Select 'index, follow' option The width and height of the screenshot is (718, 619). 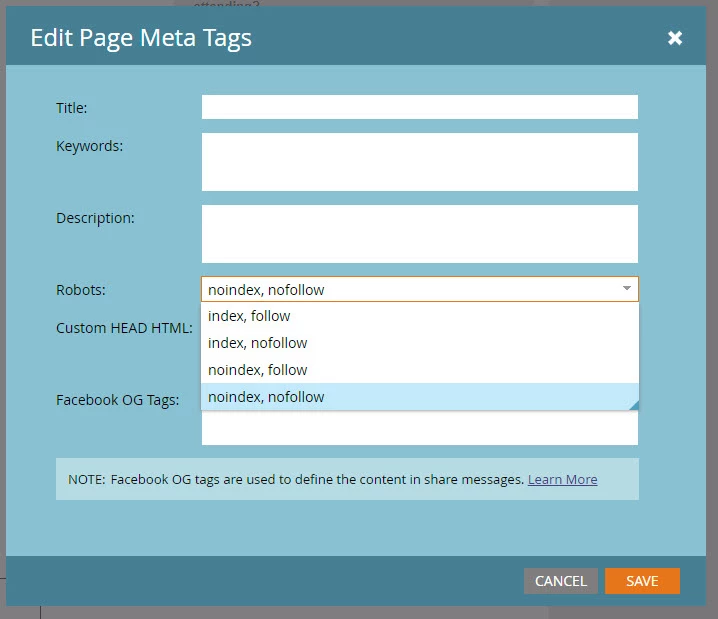click(419, 316)
